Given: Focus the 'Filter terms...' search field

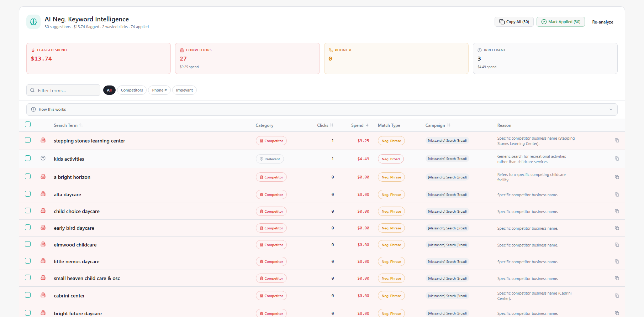Looking at the screenshot, I should point(63,90).
